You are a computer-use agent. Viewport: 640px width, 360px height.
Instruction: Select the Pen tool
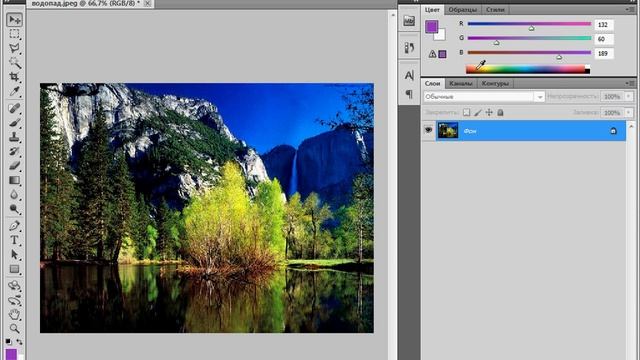(14, 225)
